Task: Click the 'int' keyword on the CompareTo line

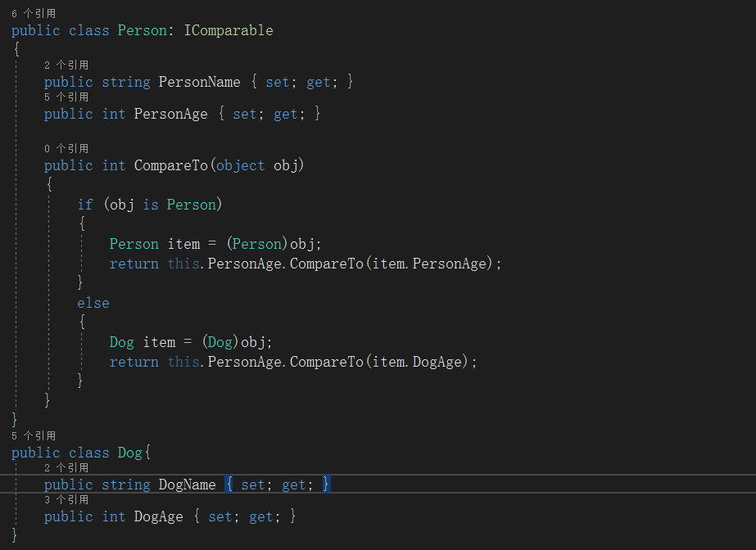Action: (114, 165)
